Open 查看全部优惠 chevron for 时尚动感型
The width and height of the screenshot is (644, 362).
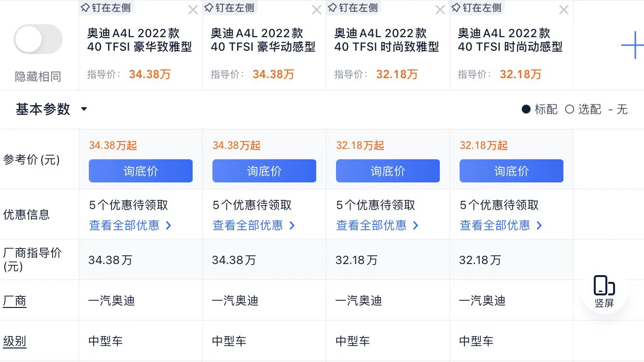point(539,225)
